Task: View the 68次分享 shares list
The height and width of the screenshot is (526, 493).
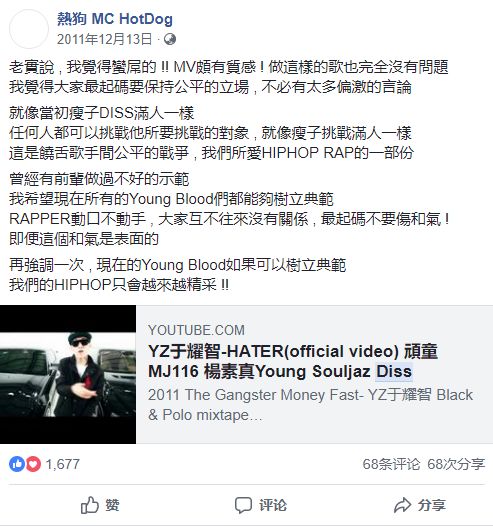Action: click(456, 464)
